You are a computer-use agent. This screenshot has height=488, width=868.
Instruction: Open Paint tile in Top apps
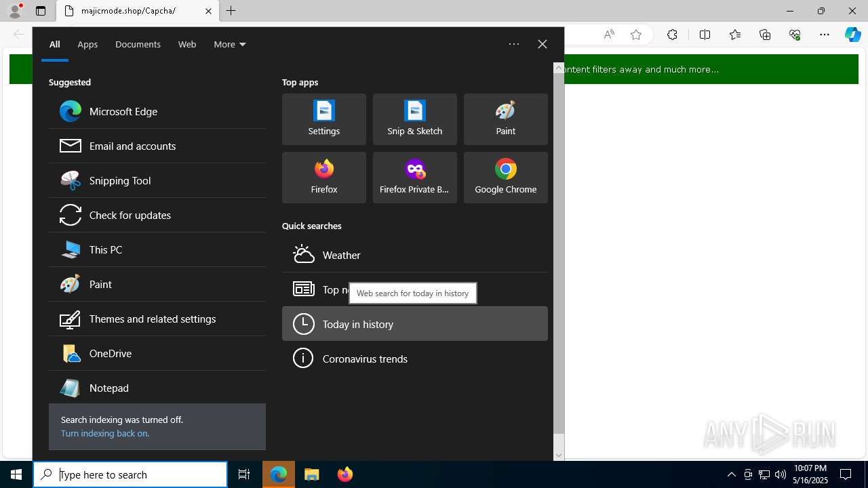click(x=506, y=119)
